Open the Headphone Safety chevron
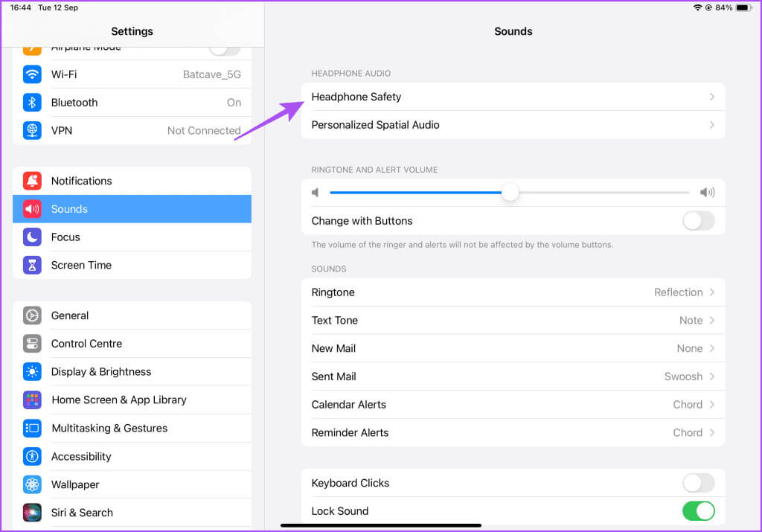The image size is (762, 532). [x=711, y=97]
